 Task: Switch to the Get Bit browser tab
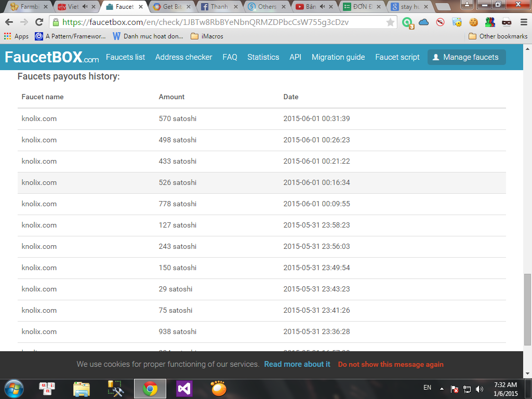click(171, 6)
